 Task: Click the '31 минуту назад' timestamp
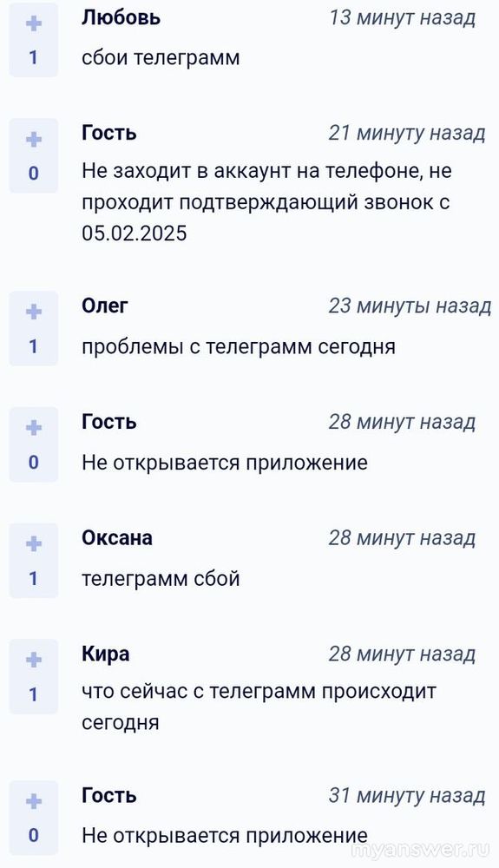[407, 795]
